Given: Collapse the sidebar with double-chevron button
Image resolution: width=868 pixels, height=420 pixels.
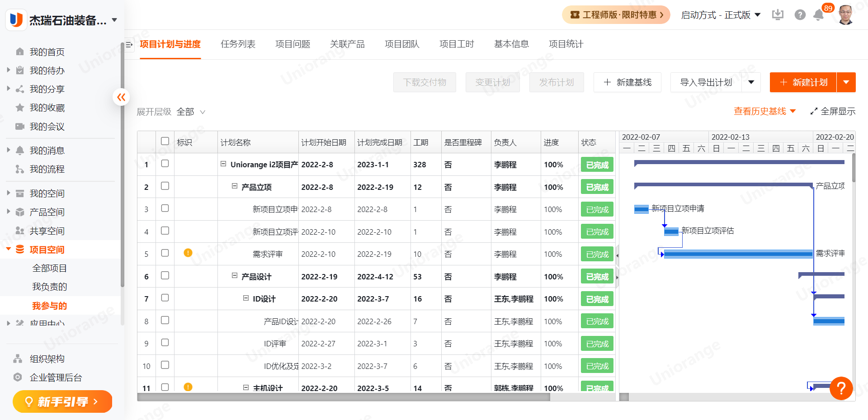Looking at the screenshot, I should coord(121,97).
